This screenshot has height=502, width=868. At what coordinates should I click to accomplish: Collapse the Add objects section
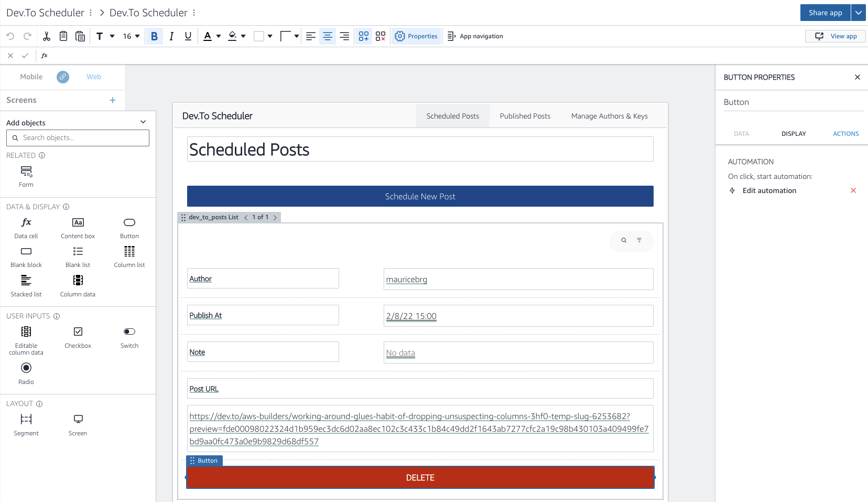pyautogui.click(x=143, y=122)
